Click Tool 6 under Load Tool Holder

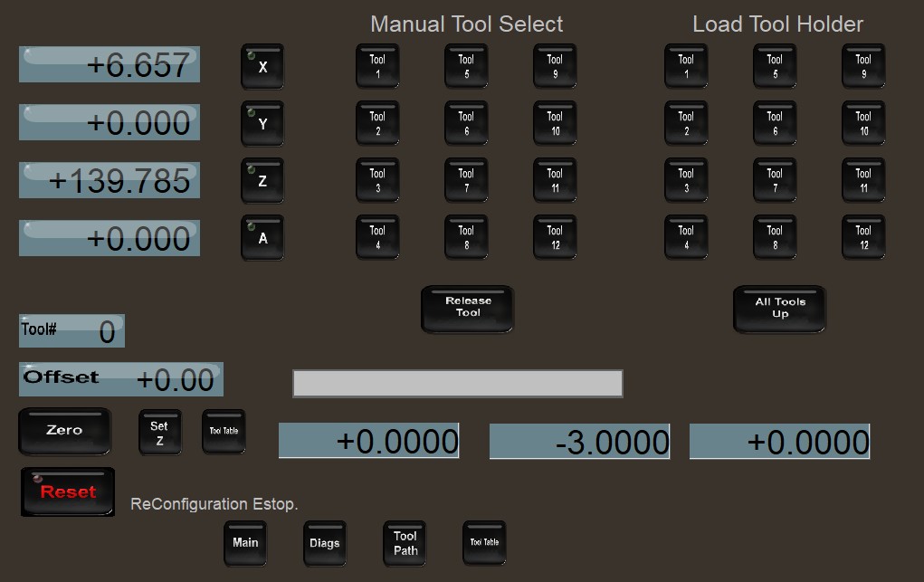point(775,123)
